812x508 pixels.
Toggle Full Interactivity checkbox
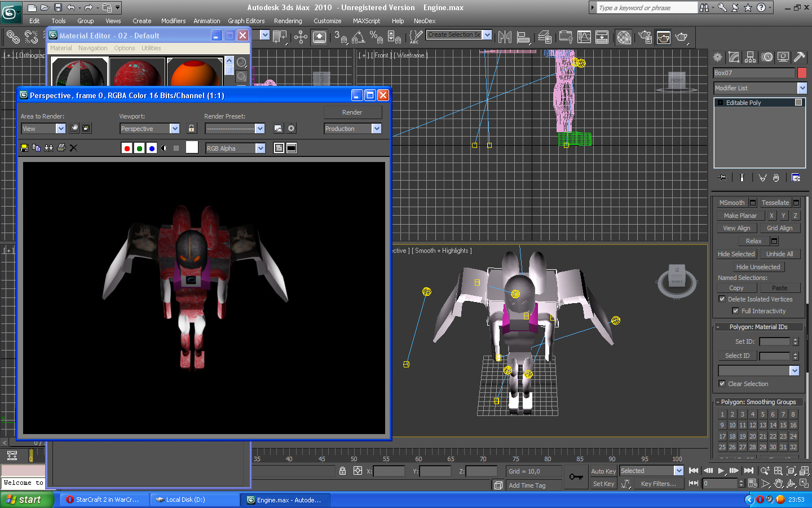[735, 311]
